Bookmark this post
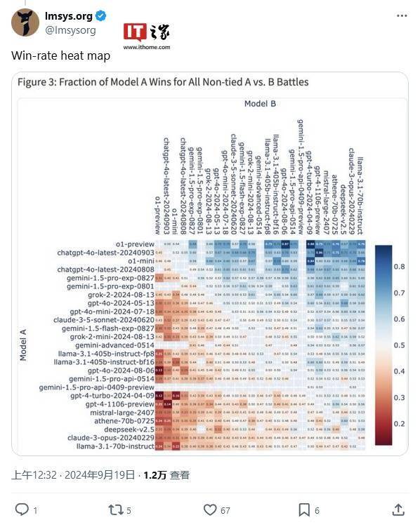The width and height of the screenshot is (420, 532). (x=304, y=510)
